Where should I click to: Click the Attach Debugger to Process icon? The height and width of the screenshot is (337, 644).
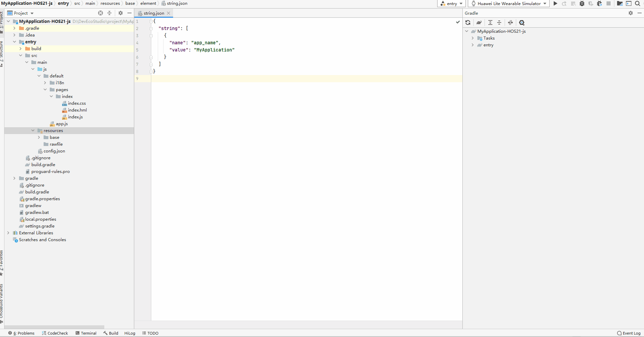pyautogui.click(x=600, y=3)
